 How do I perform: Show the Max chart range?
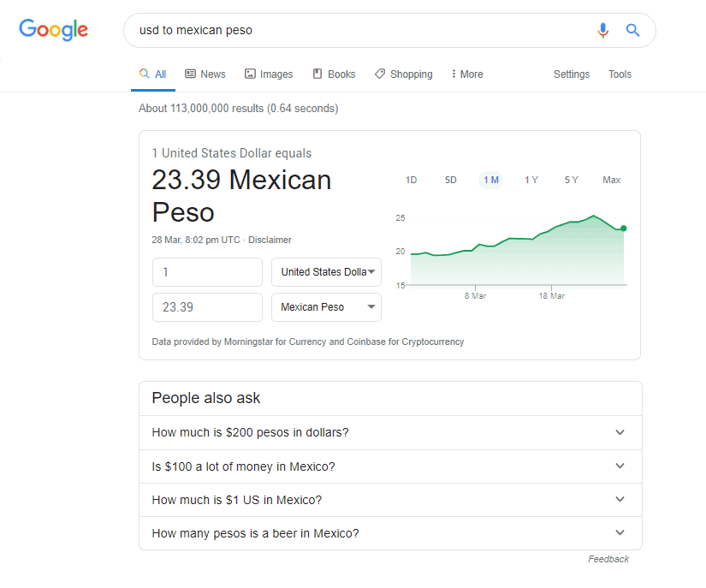click(611, 180)
